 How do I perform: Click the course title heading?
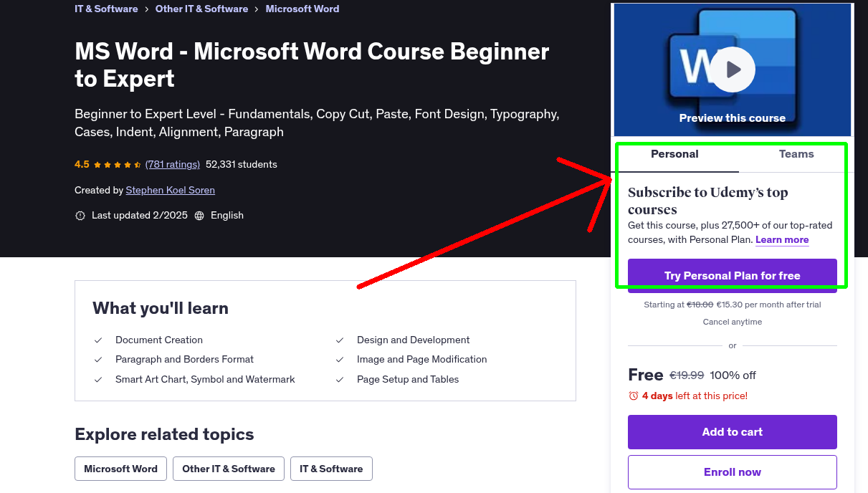coord(312,64)
